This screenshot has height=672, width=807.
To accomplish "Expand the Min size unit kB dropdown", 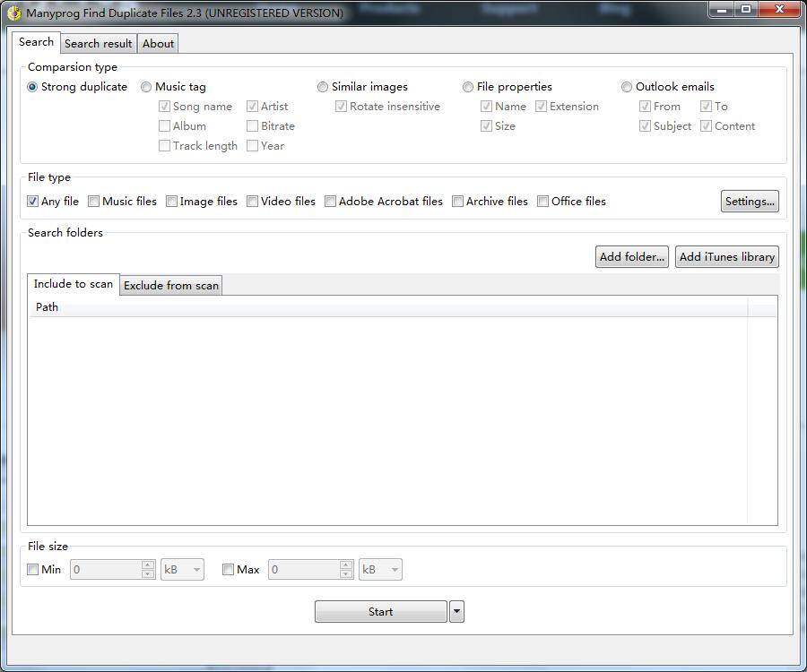I will tap(182, 569).
